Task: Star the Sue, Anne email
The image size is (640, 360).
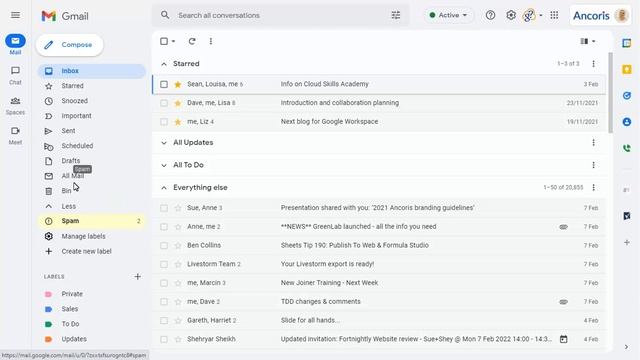Action: [x=178, y=208]
